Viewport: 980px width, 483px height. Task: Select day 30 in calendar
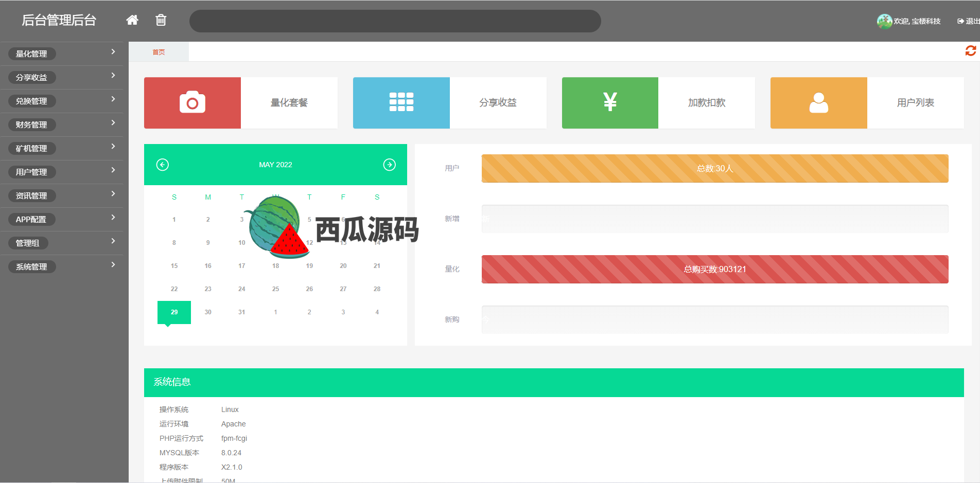click(x=208, y=312)
